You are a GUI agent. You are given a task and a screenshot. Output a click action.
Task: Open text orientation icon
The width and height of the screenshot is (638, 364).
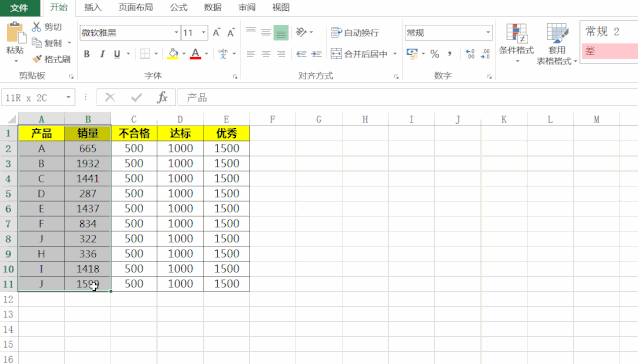click(x=302, y=32)
